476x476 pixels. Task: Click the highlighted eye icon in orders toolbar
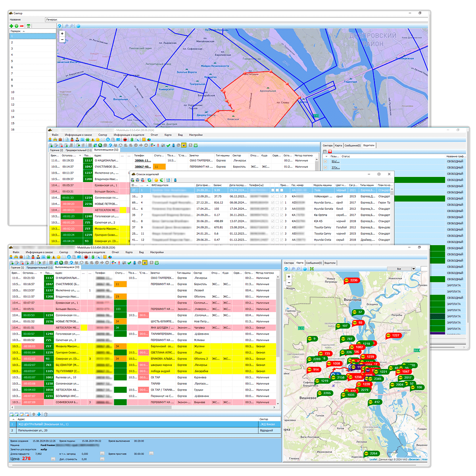145,263
